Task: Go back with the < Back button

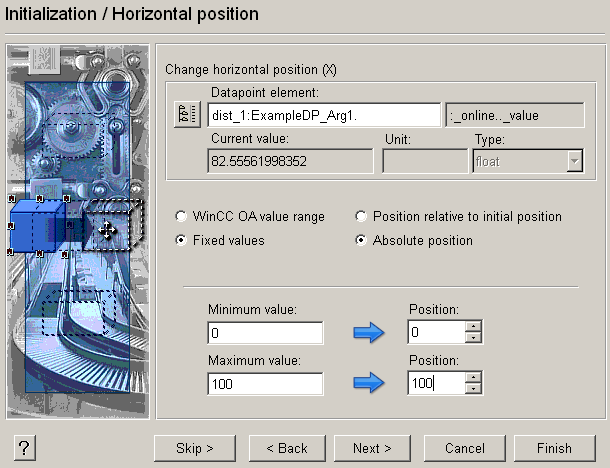Action: [x=286, y=448]
